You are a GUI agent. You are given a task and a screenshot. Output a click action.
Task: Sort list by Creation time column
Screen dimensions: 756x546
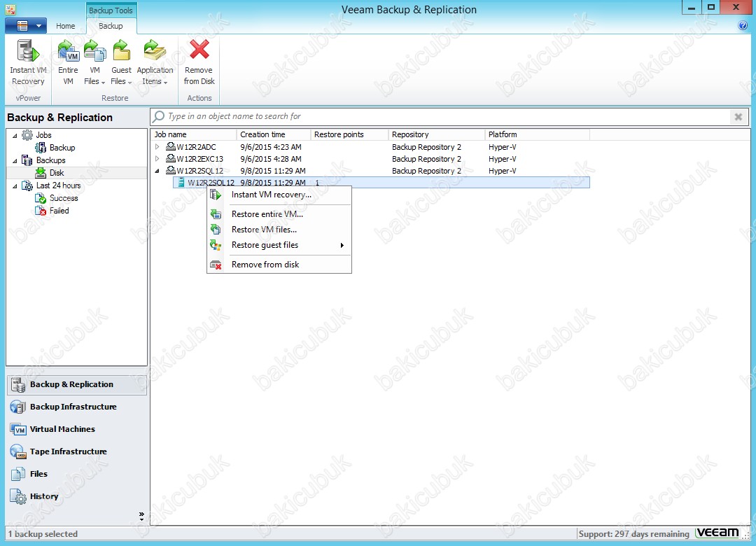point(274,134)
